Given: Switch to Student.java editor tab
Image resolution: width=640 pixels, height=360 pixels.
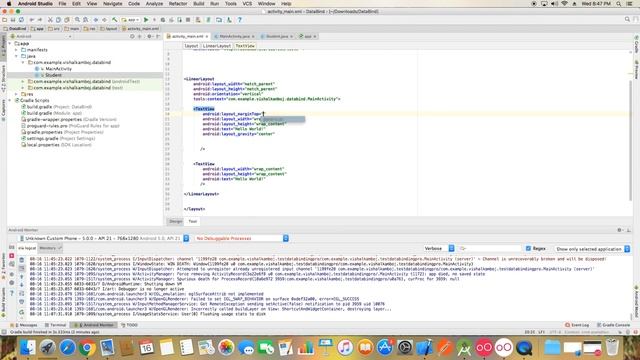Looking at the screenshot, I should pyautogui.click(x=277, y=36).
